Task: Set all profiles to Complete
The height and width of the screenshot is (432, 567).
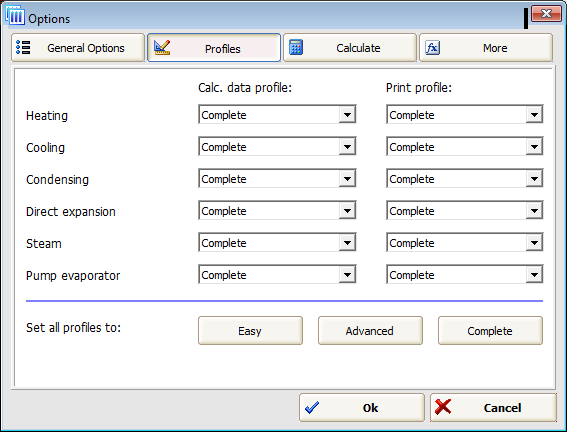Action: pyautogui.click(x=490, y=330)
